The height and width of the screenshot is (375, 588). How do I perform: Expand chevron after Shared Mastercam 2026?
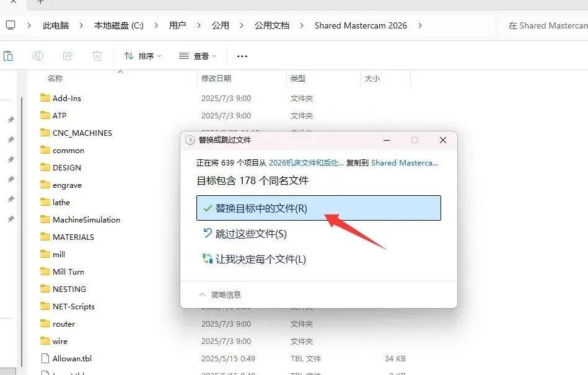pyautogui.click(x=420, y=25)
